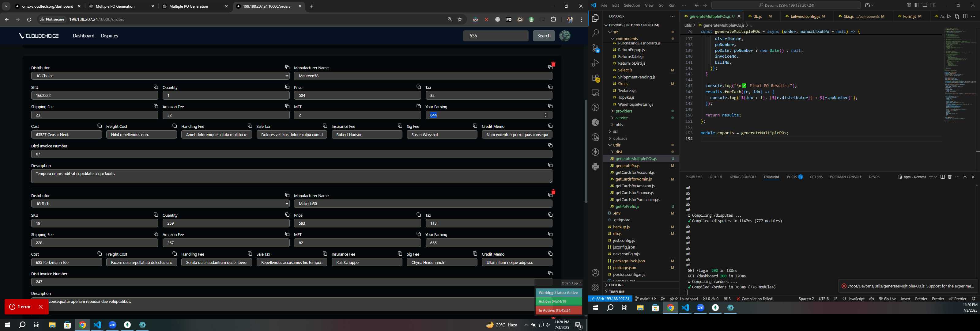980x331 pixels.
Task: Adjust Your Earning 644 spinner arrows
Action: (545, 115)
